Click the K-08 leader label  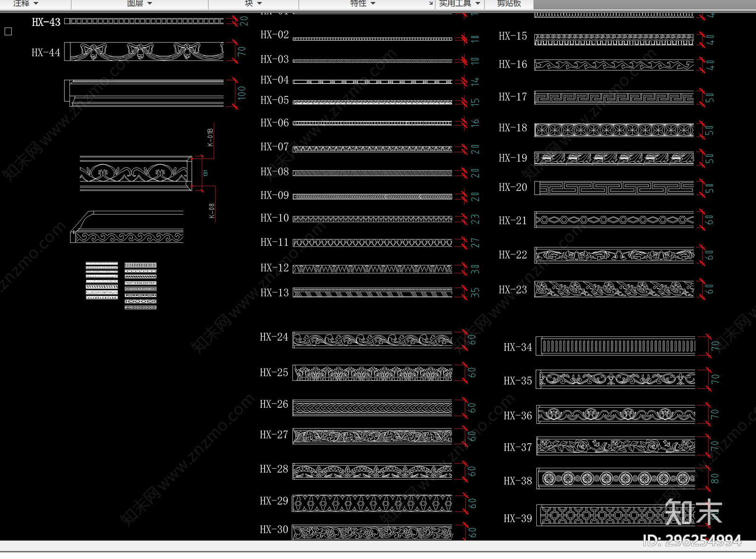pyautogui.click(x=212, y=211)
